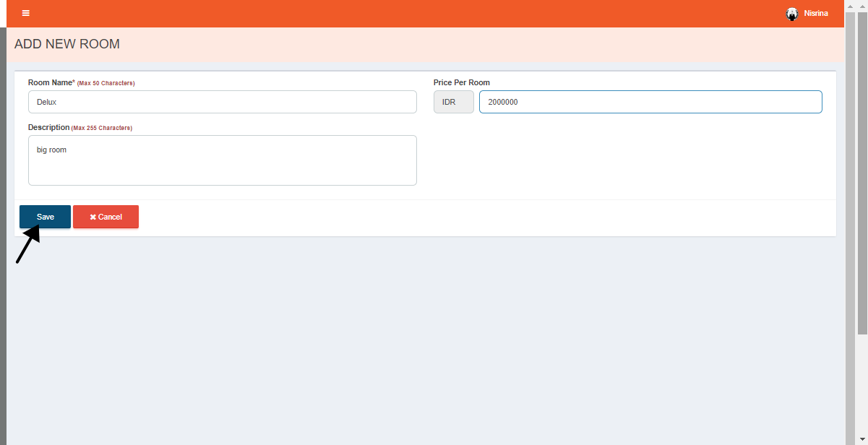Click the Price Per Room label
The image size is (868, 445).
[461, 82]
